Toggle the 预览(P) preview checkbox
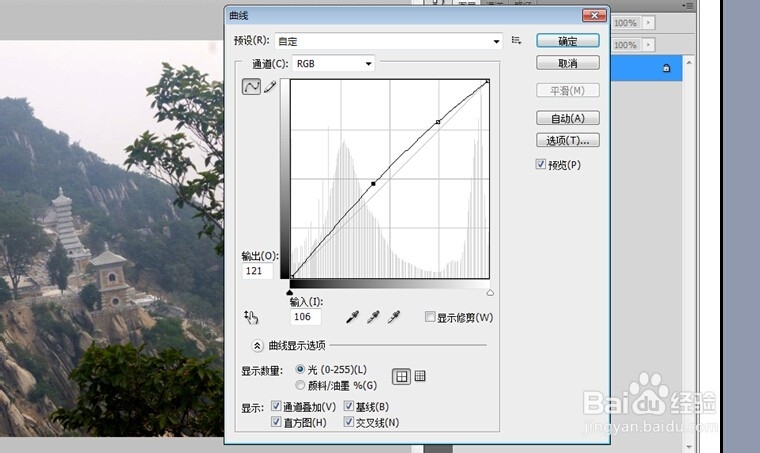The height and width of the screenshot is (453, 760). [x=541, y=164]
